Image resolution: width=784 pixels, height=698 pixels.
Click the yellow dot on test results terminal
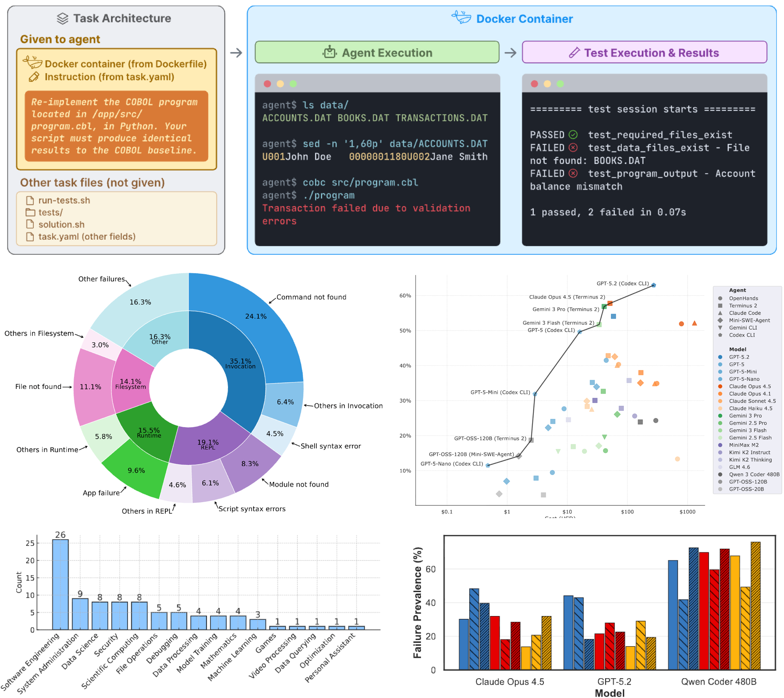click(547, 84)
